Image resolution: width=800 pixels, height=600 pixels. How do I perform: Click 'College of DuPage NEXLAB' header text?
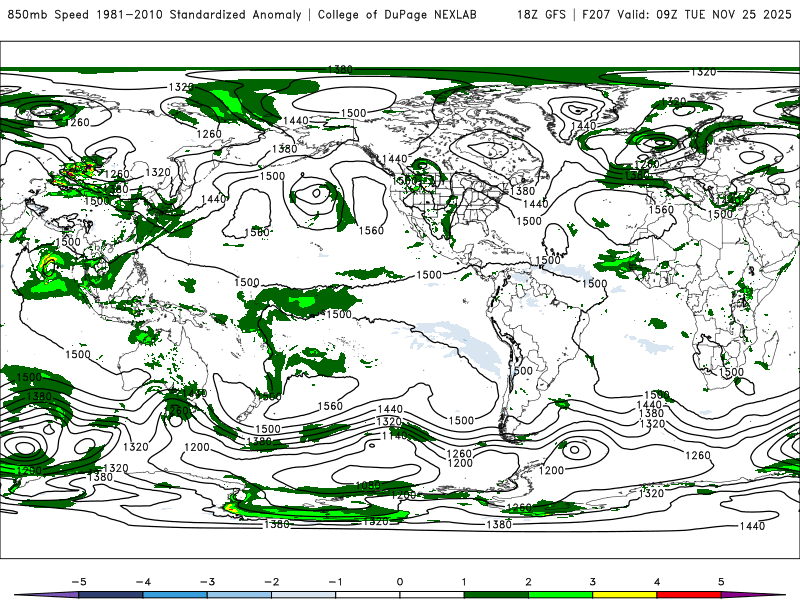pos(397,14)
